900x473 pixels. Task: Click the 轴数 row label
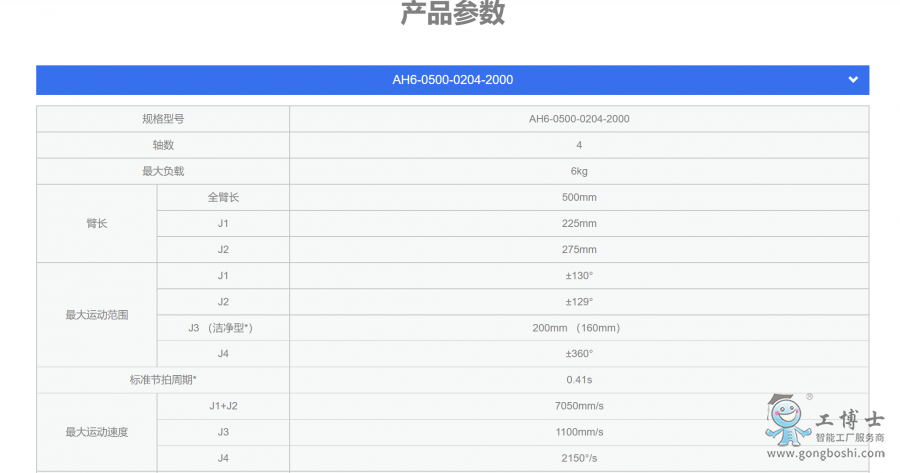(163, 145)
